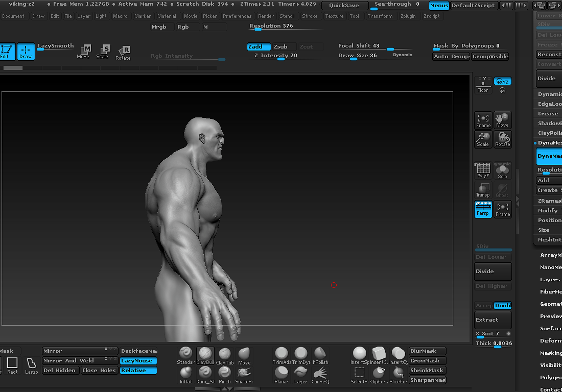The width and height of the screenshot is (562, 392).
Task: Click the canvas Move hand icon
Action: tap(503, 120)
